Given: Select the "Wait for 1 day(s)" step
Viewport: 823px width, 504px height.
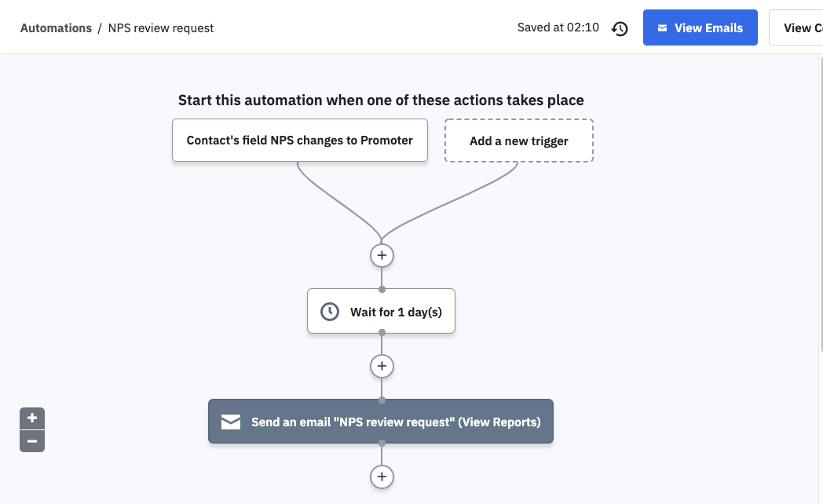Looking at the screenshot, I should [x=396, y=312].
